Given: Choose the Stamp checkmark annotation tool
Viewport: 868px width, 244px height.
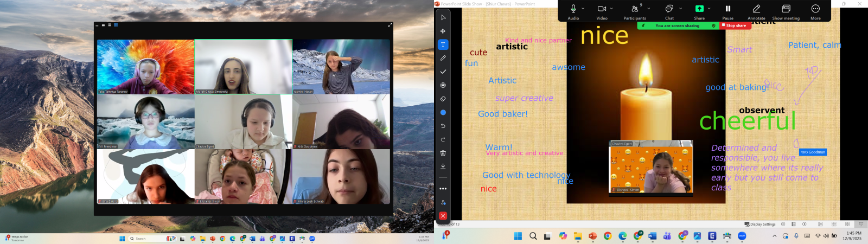Looking at the screenshot, I should click(x=443, y=72).
